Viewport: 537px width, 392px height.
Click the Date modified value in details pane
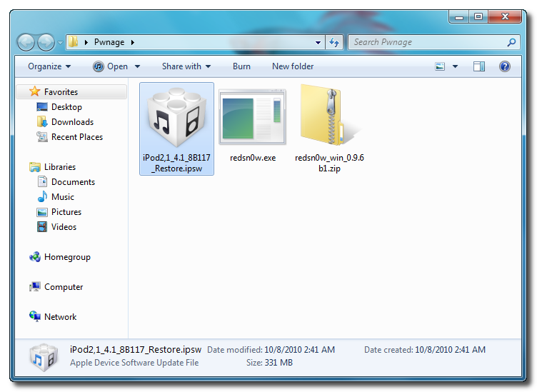(x=300, y=350)
